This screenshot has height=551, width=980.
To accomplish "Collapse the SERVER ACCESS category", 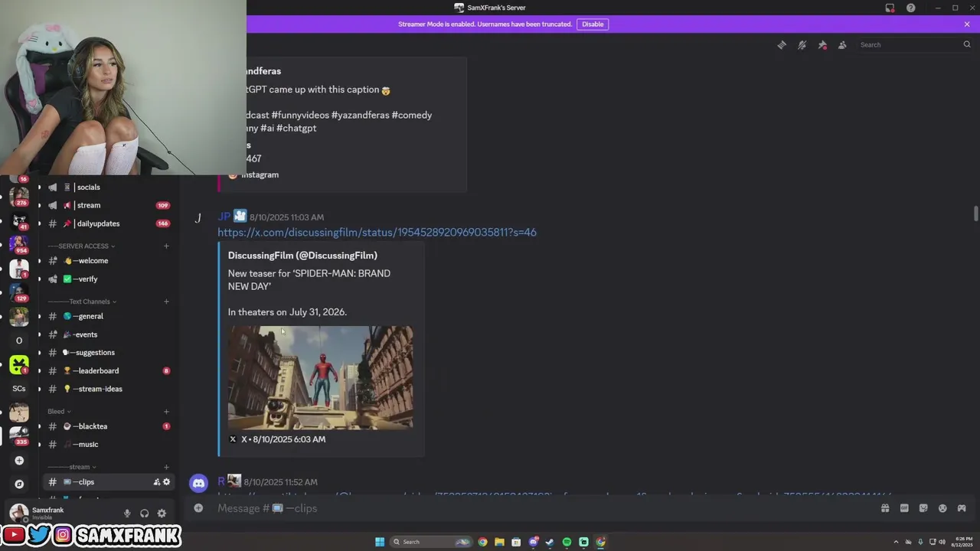I will click(x=82, y=246).
